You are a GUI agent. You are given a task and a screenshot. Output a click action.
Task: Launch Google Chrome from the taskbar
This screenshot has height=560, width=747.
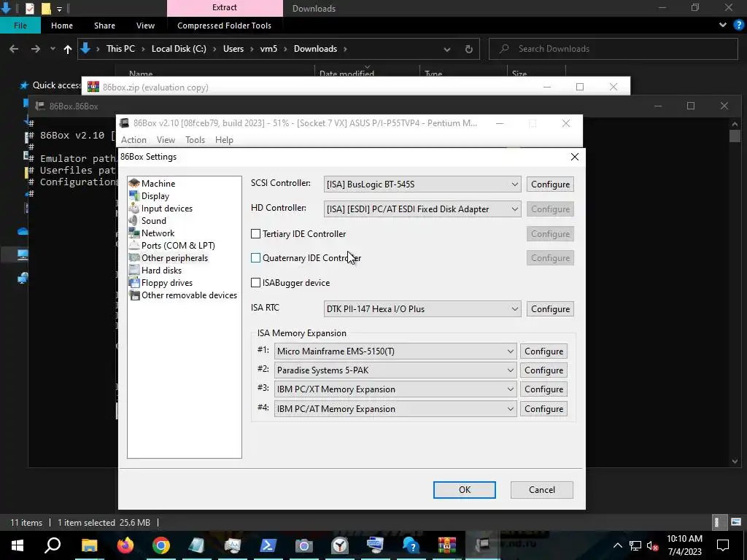[161, 545]
